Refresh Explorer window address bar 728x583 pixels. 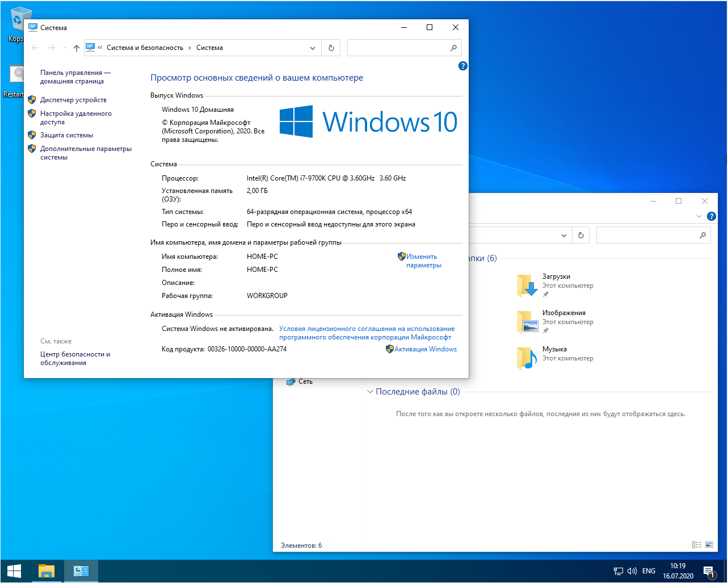[580, 235]
